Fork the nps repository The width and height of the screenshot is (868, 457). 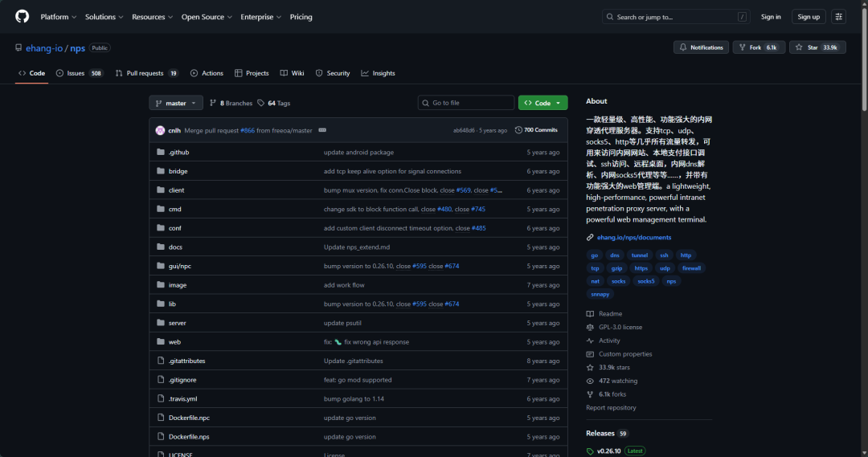758,47
